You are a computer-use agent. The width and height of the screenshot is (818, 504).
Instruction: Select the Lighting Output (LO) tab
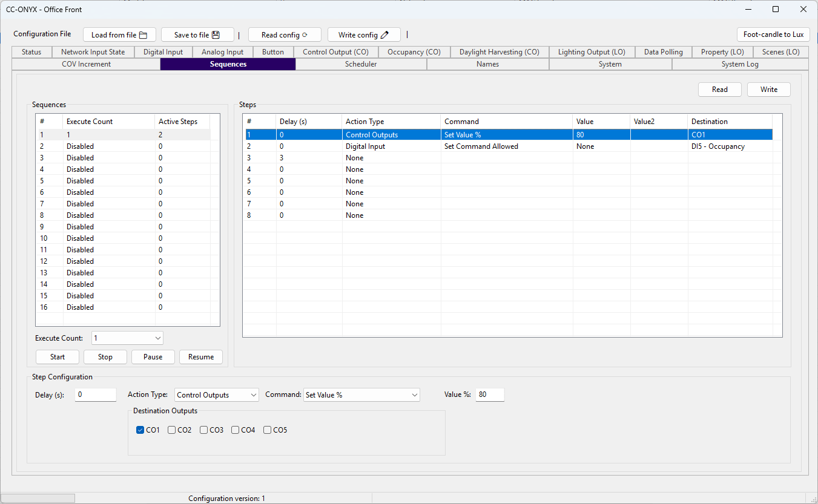[592, 52]
